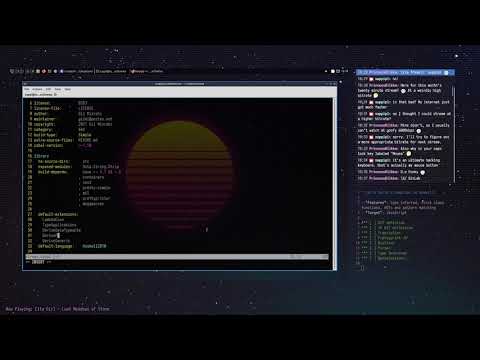Screen dimensions: 480x360
Task: Click the chat window's vertical scrollbar
Action: (453, 133)
